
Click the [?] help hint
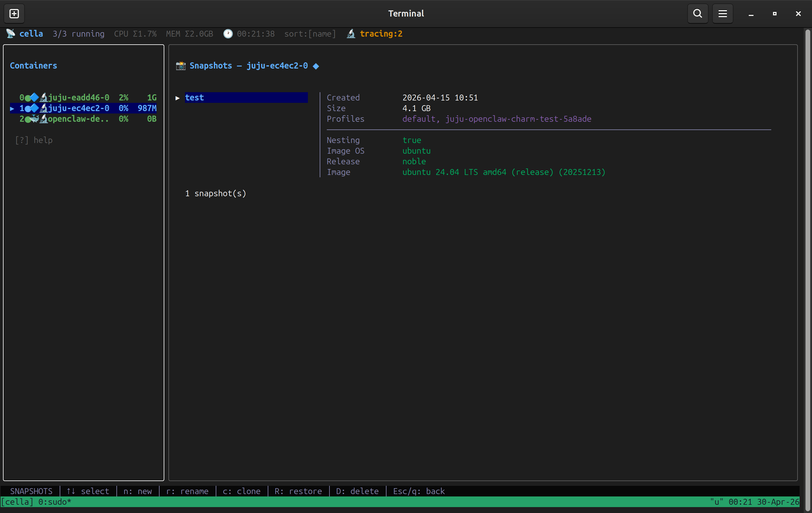coord(34,140)
